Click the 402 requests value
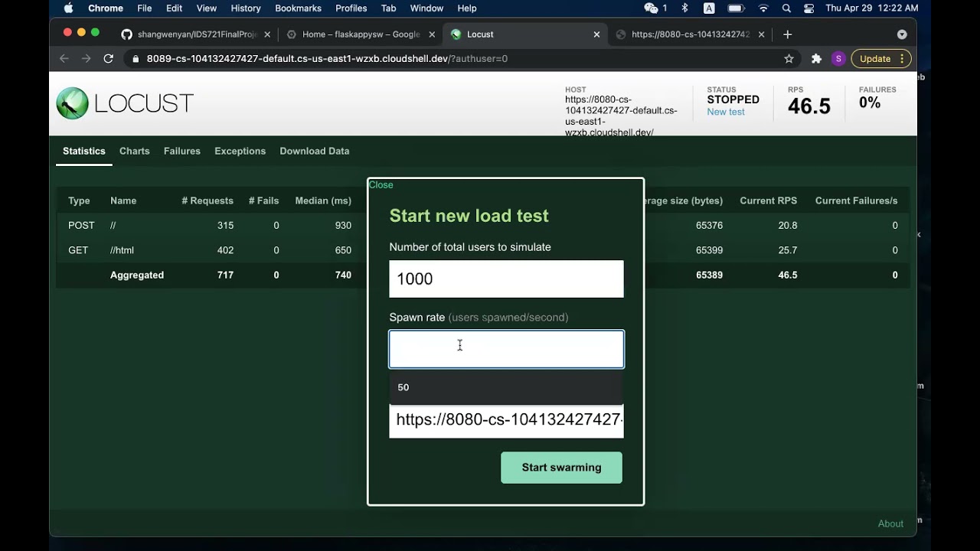 225,250
